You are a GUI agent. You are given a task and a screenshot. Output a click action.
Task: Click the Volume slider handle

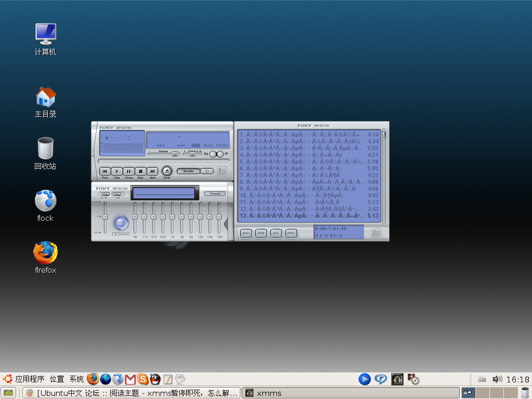[x=175, y=154]
